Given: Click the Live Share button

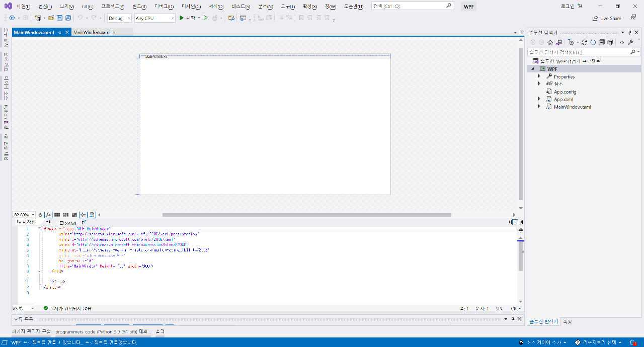Looking at the screenshot, I should [607, 18].
